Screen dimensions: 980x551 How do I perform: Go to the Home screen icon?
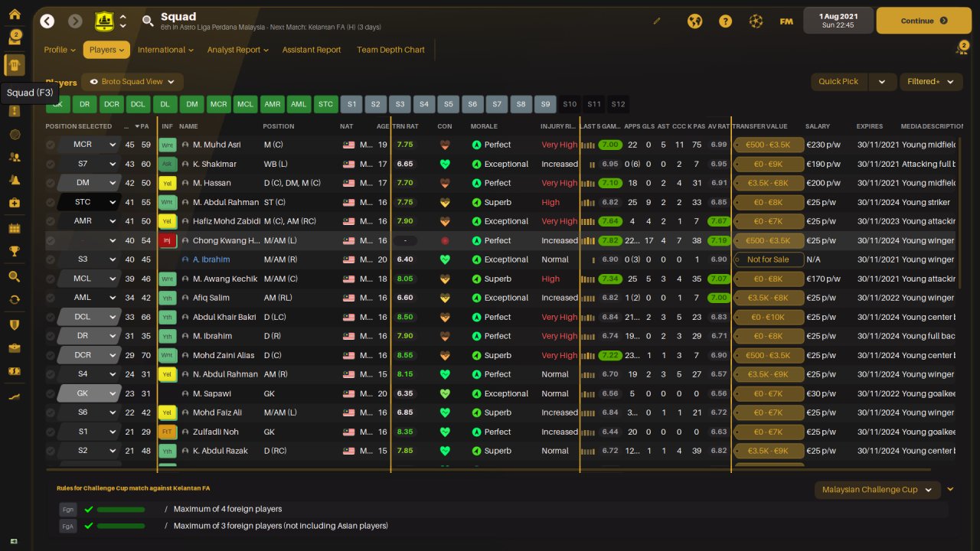pos(15,15)
